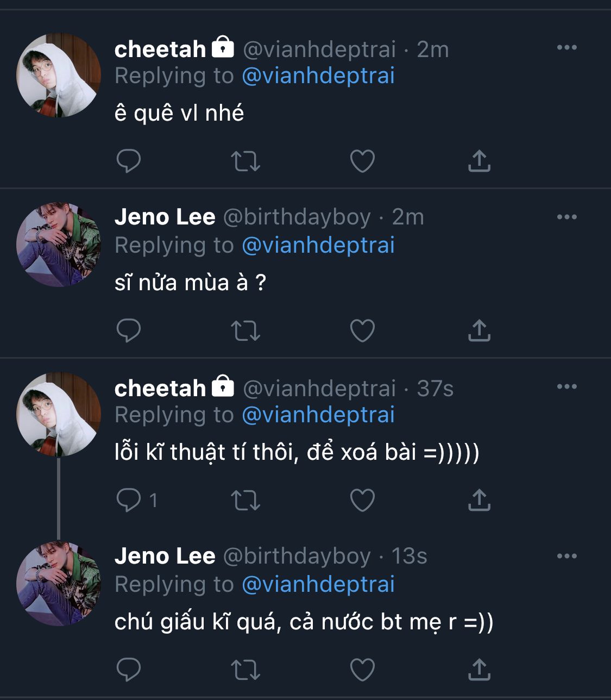This screenshot has width=611, height=700.
Task: Retweet Jeno Lee's "chú giấu kĩ quá" tweet
Action: pos(245,670)
